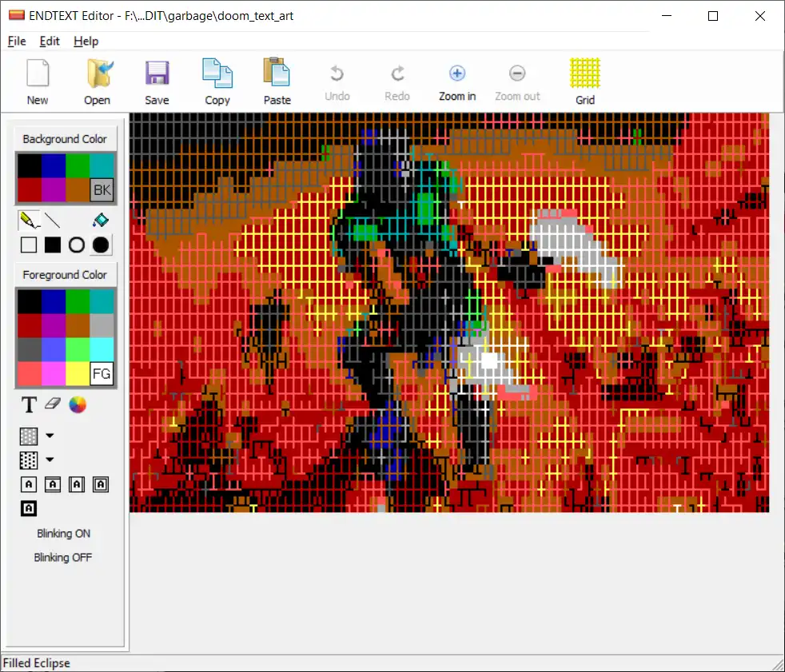Viewport: 785px width, 672px height.
Task: Set foreground color to teal
Action: point(102,302)
